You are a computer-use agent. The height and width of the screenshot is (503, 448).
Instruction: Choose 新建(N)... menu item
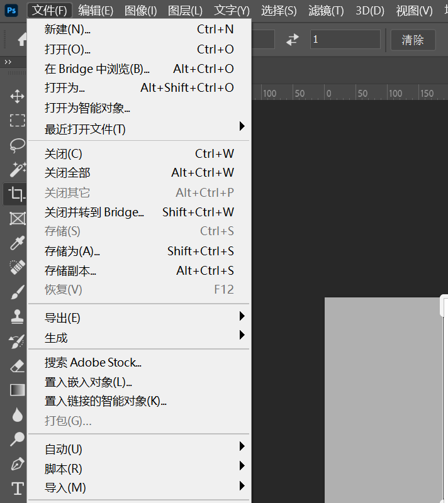139,30
